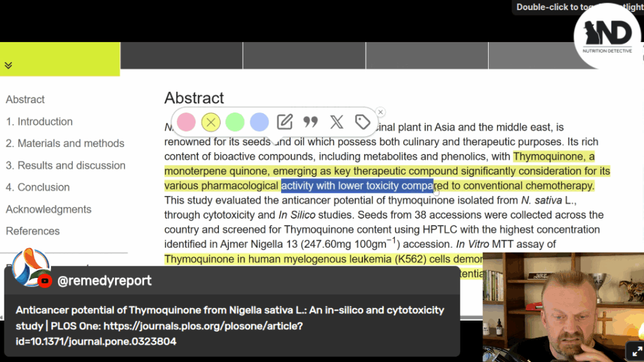Screen dimensions: 644x362
Task: Expand the double-chevron in the yellow tab
Action: click(x=8, y=65)
